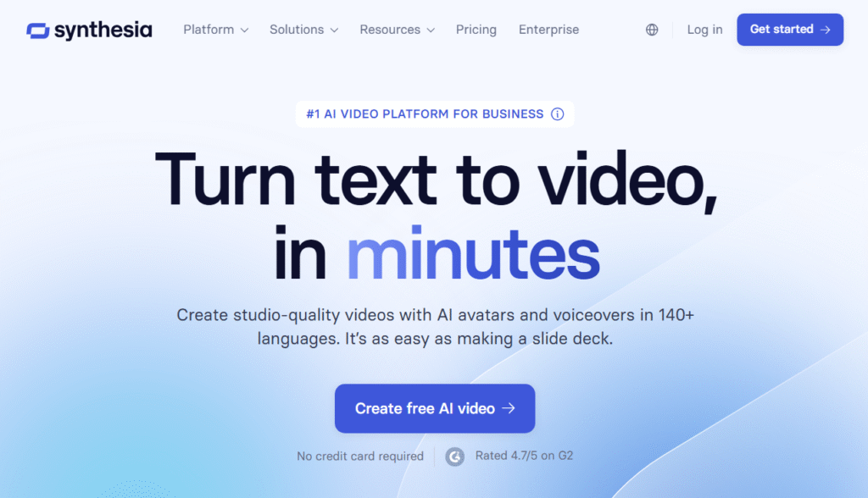Open the language globe selector

click(652, 30)
